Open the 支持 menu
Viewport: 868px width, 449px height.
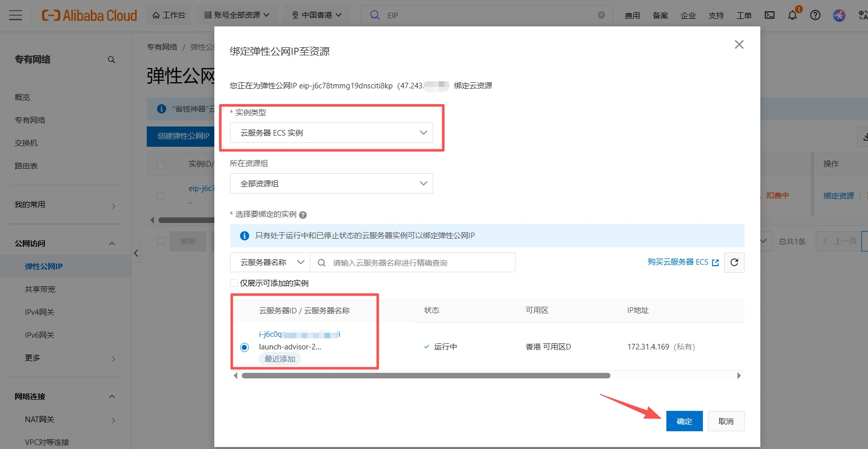716,16
